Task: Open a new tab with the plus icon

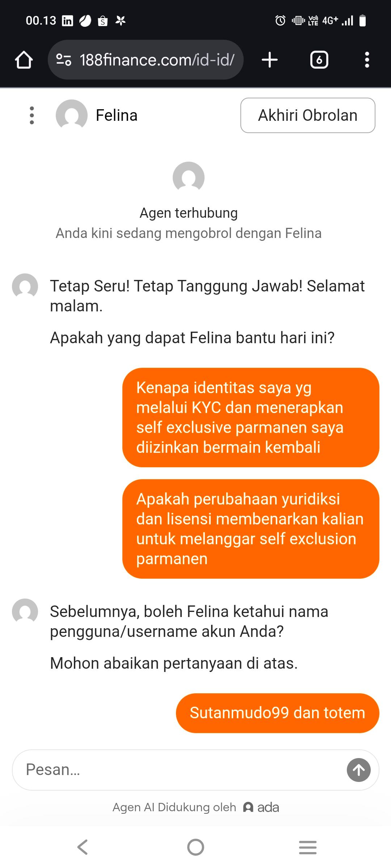Action: pyautogui.click(x=270, y=60)
